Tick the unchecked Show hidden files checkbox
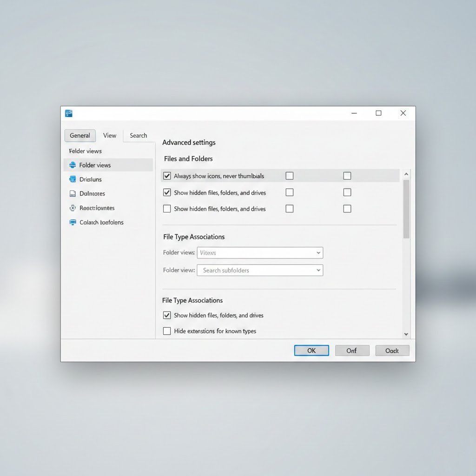This screenshot has width=476, height=476. [167, 209]
